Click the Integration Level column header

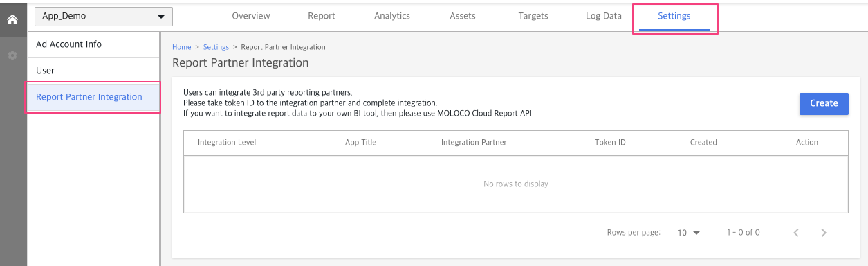pyautogui.click(x=227, y=143)
